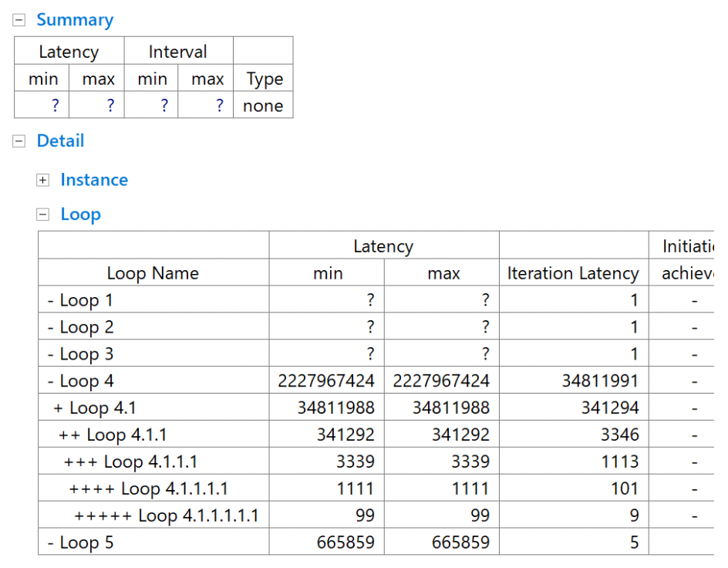Collapse the Loop section
This screenshot has width=728, height=568.
click(x=42, y=215)
